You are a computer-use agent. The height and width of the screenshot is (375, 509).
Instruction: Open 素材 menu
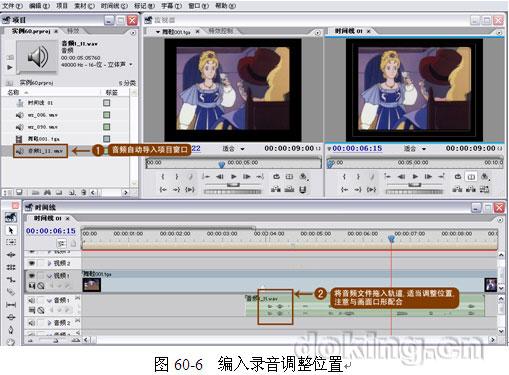click(x=85, y=6)
